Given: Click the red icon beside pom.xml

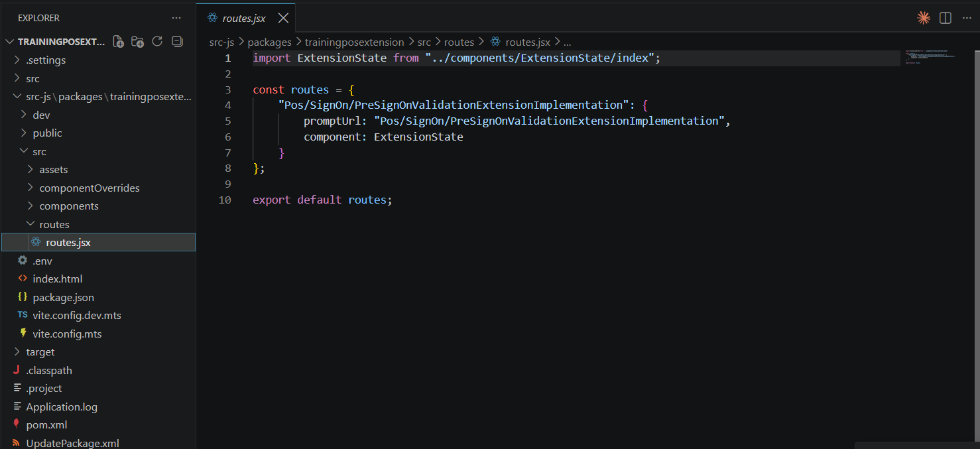Looking at the screenshot, I should click(x=16, y=424).
